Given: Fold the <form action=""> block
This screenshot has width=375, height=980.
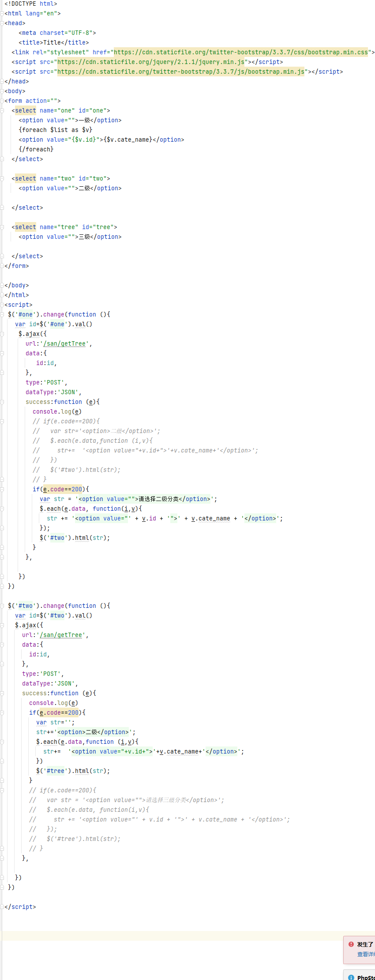Looking at the screenshot, I should tap(2, 101).
